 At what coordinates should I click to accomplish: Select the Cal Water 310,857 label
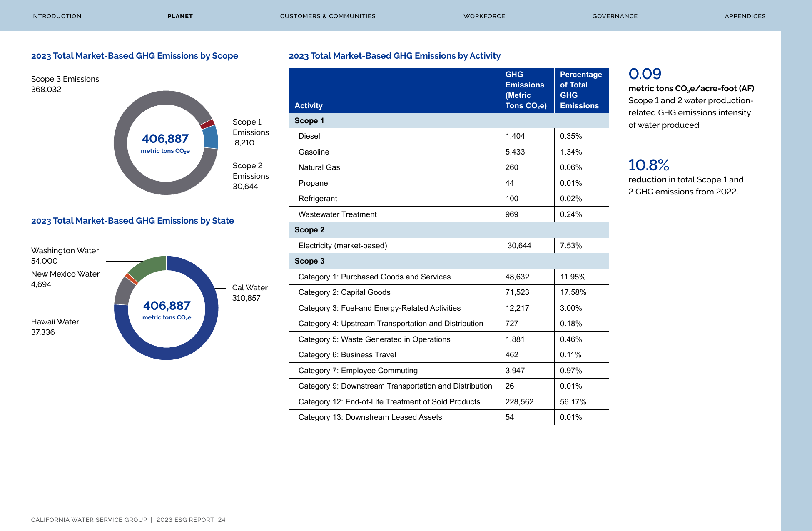[250, 293]
